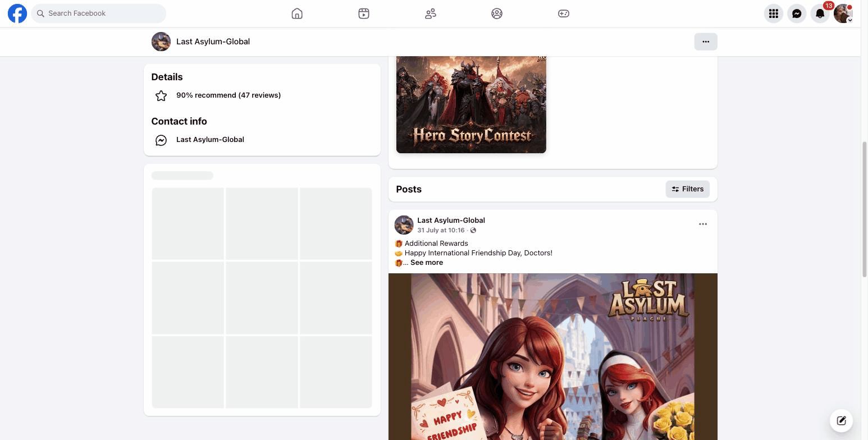Screen dimensions: 868x440
Task: Open the Hero Story Contest image
Action: 471,104
